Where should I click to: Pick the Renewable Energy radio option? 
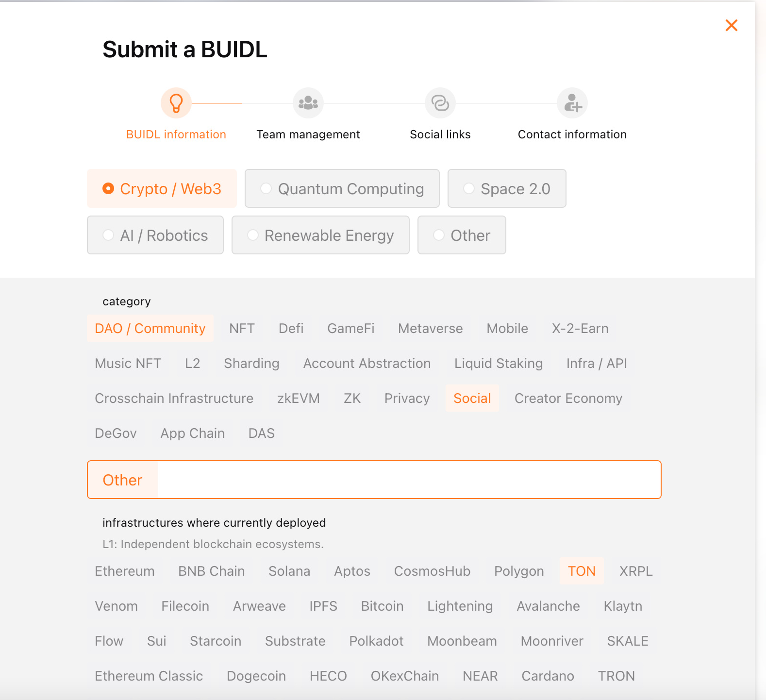[320, 235]
